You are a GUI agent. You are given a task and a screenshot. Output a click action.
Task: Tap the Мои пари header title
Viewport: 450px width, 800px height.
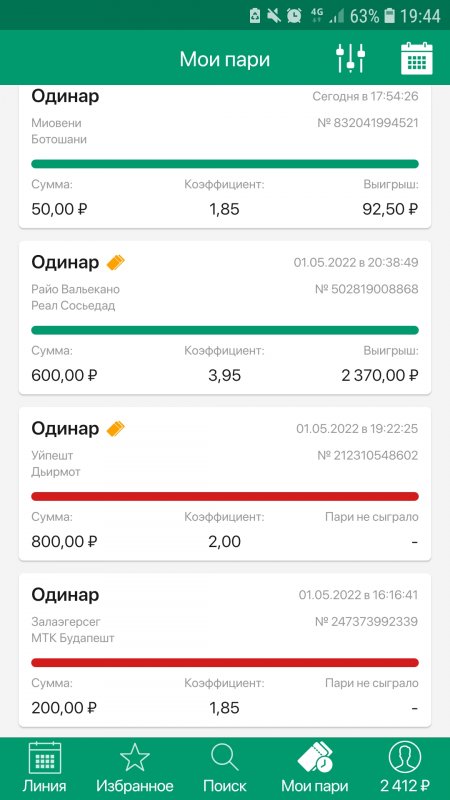click(225, 59)
